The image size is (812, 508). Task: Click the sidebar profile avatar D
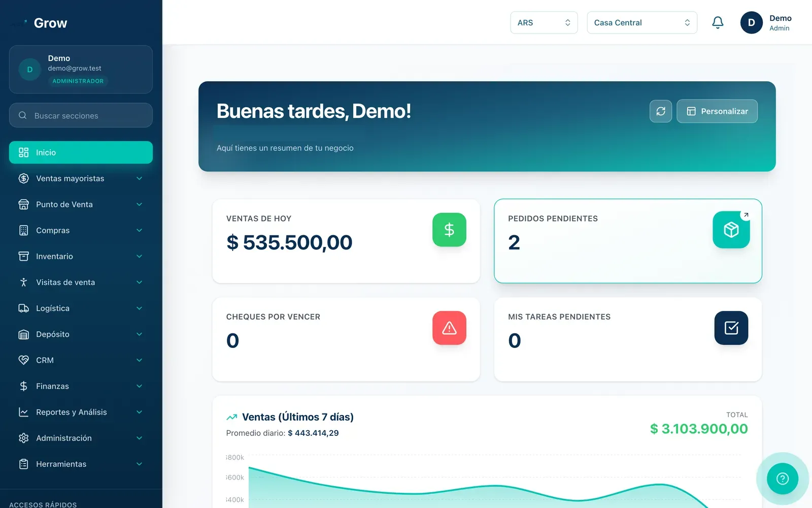tap(29, 70)
